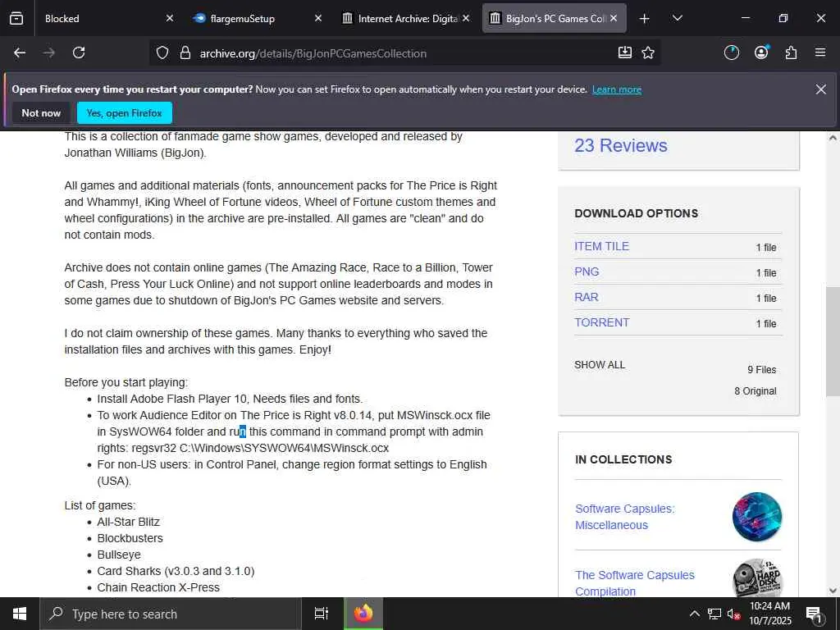Bookmark this page with the star icon
The image size is (840, 630).
coord(648,52)
